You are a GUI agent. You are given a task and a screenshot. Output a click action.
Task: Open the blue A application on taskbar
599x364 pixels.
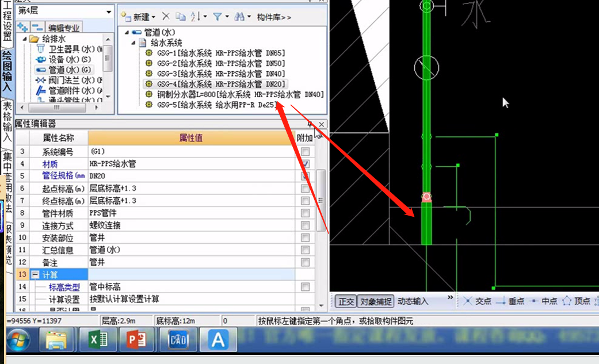218,339
